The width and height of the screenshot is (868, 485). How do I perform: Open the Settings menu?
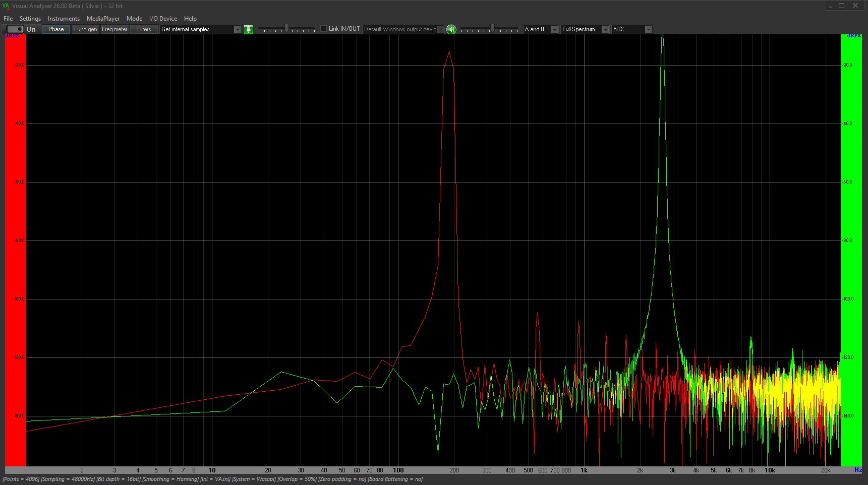pyautogui.click(x=30, y=19)
